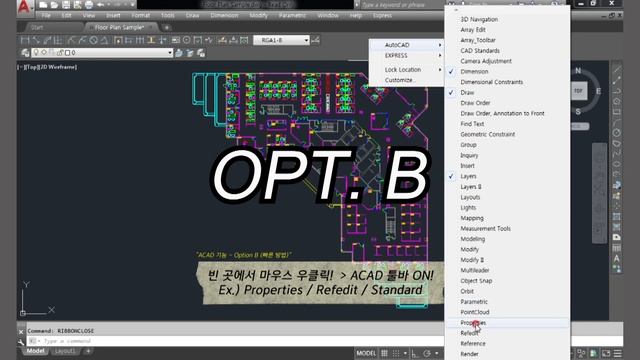Open polar tracking dropdown arrow in status bar

[x=436, y=353]
